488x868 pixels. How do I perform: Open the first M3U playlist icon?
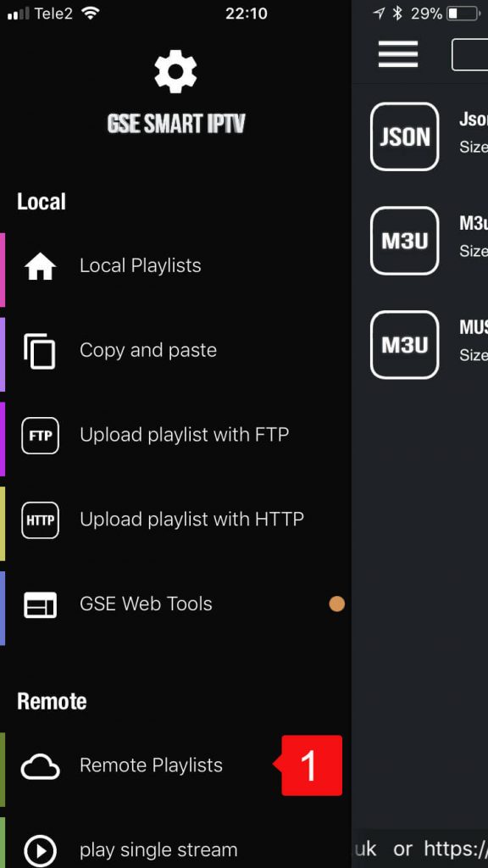click(404, 241)
